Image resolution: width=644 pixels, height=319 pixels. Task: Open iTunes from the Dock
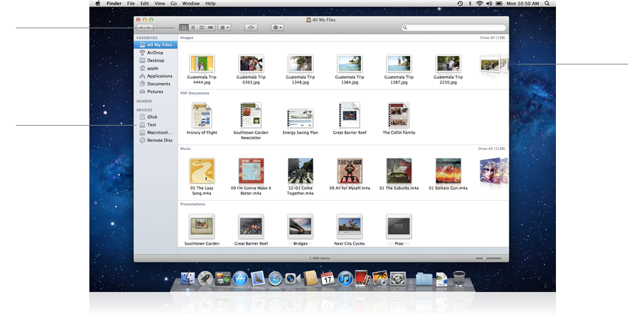(x=346, y=278)
